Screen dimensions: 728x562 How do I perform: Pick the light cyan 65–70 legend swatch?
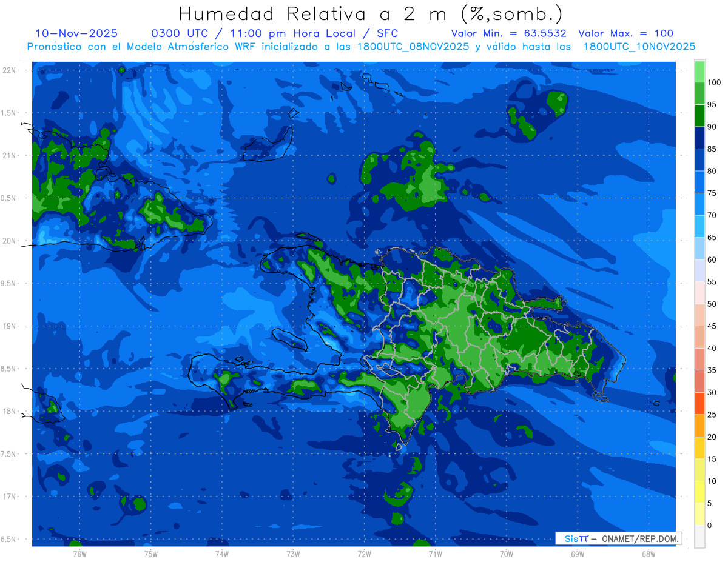(x=699, y=226)
